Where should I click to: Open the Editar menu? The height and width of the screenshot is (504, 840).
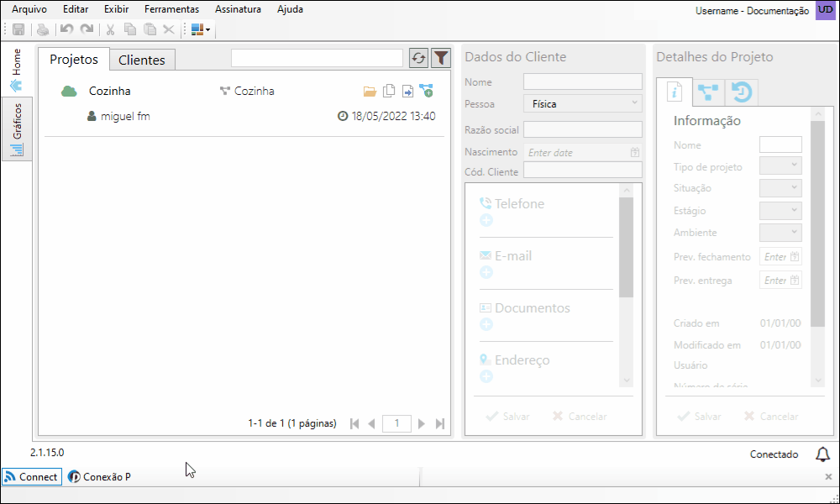coord(76,9)
